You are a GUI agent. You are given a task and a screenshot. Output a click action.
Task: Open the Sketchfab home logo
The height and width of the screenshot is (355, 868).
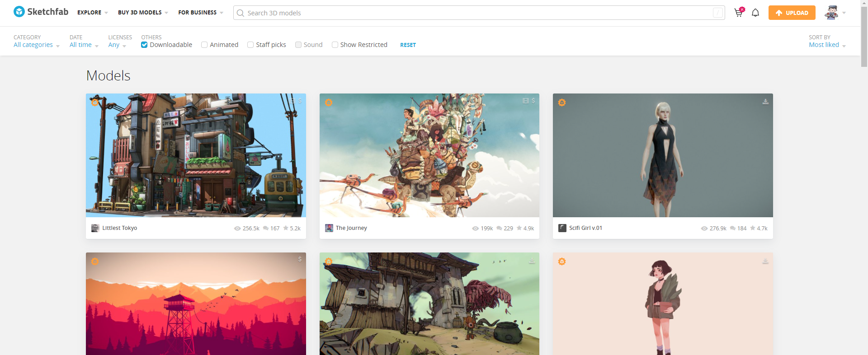click(41, 12)
